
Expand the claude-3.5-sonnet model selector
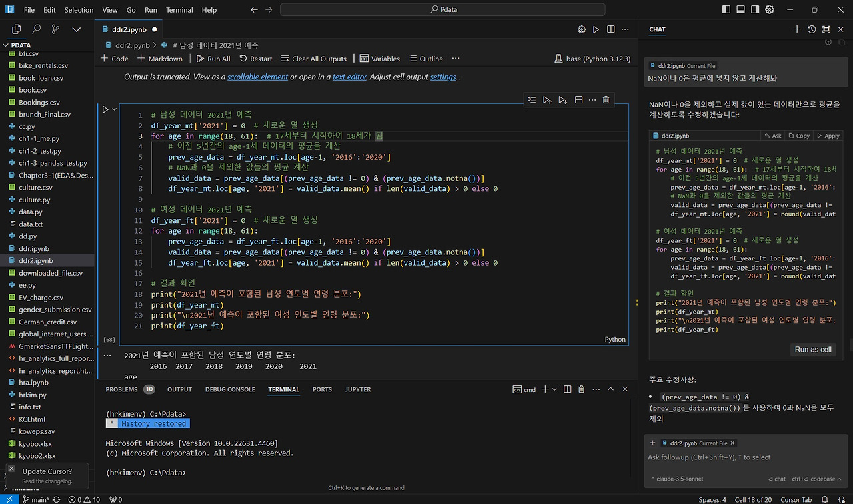676,479
